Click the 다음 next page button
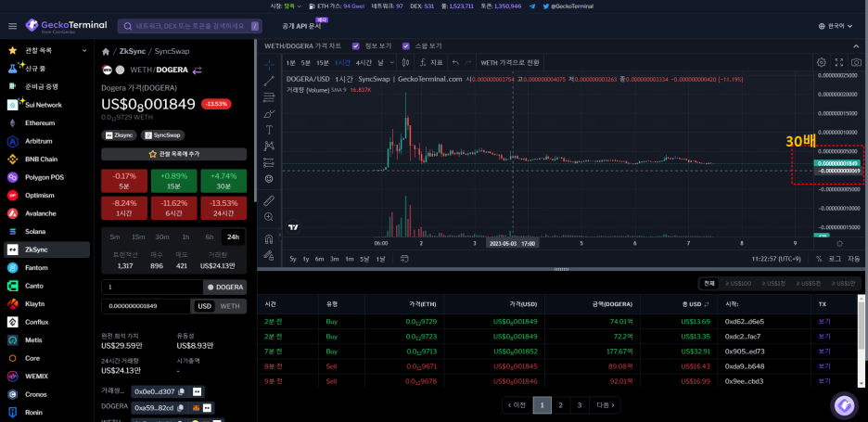 point(605,405)
